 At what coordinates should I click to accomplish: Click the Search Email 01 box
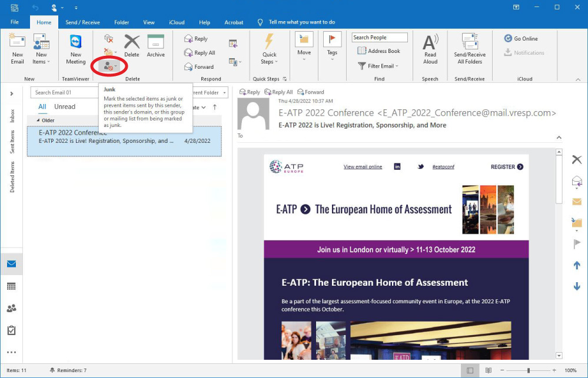pos(65,92)
